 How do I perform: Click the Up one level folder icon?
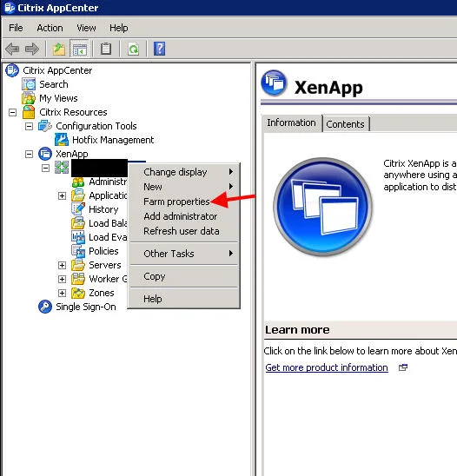(x=58, y=49)
